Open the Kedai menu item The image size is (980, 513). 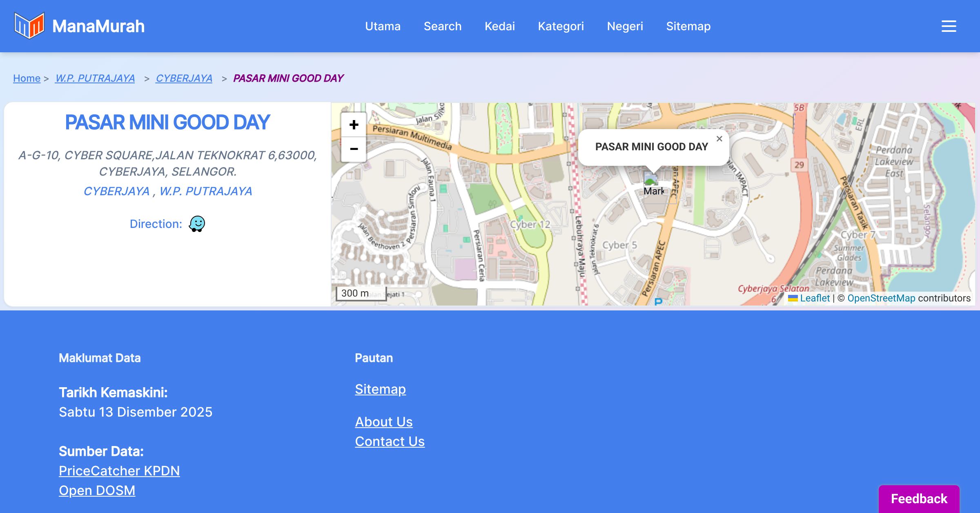pyautogui.click(x=499, y=26)
